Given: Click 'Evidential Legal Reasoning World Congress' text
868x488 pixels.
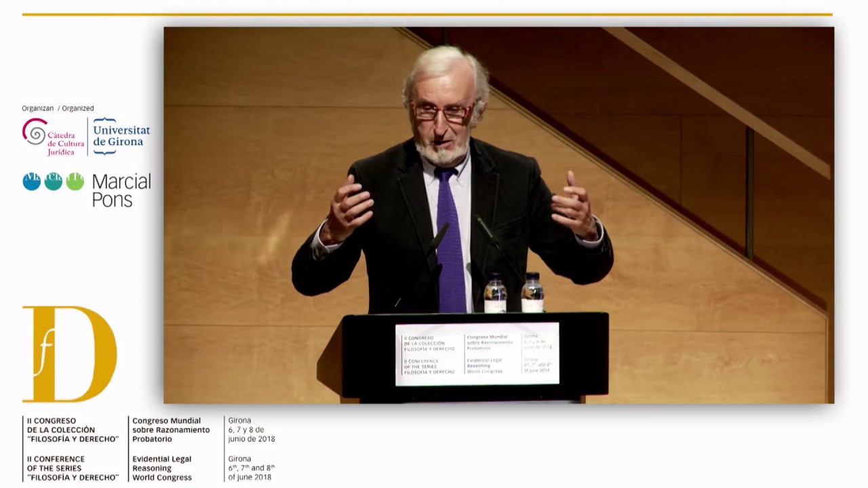Looking at the screenshot, I should click(x=162, y=468).
